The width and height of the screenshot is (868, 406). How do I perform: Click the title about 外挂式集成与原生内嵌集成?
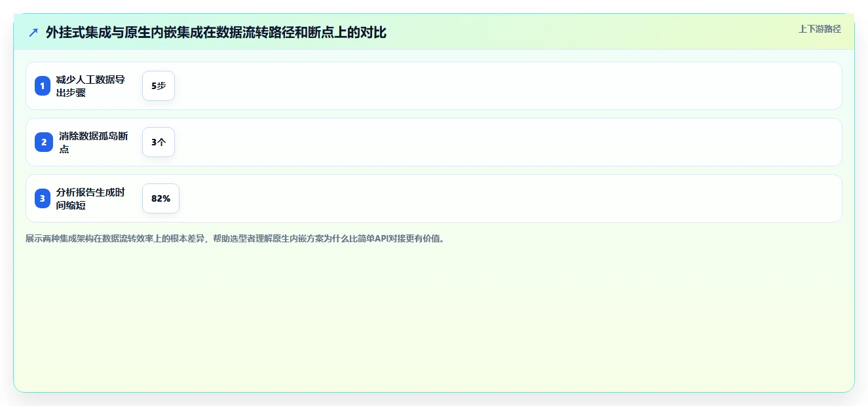click(216, 33)
